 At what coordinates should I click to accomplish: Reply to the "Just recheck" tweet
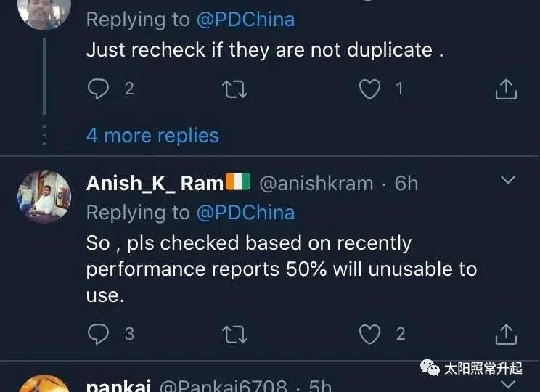(98, 89)
